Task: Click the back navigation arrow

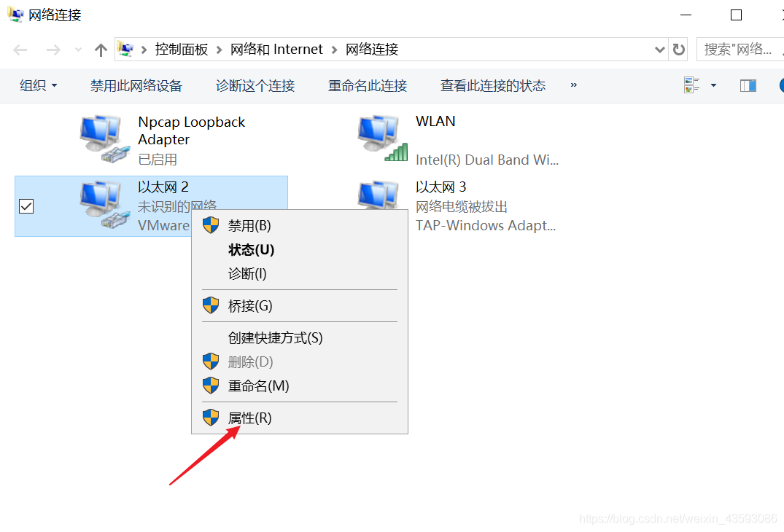Action: click(x=20, y=49)
